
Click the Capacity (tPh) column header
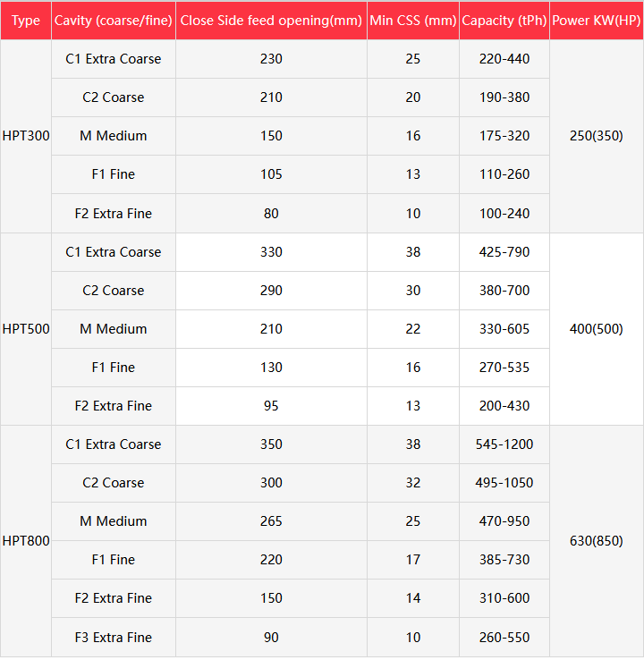point(504,21)
